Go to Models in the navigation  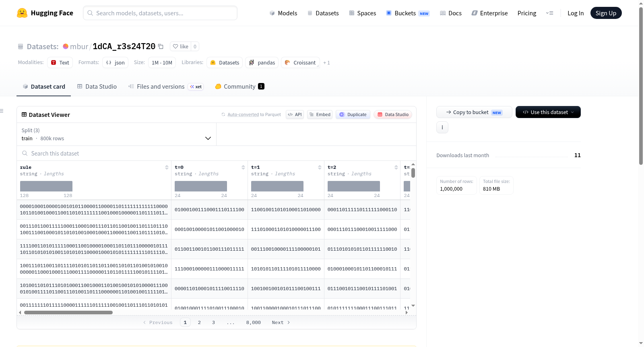[283, 13]
